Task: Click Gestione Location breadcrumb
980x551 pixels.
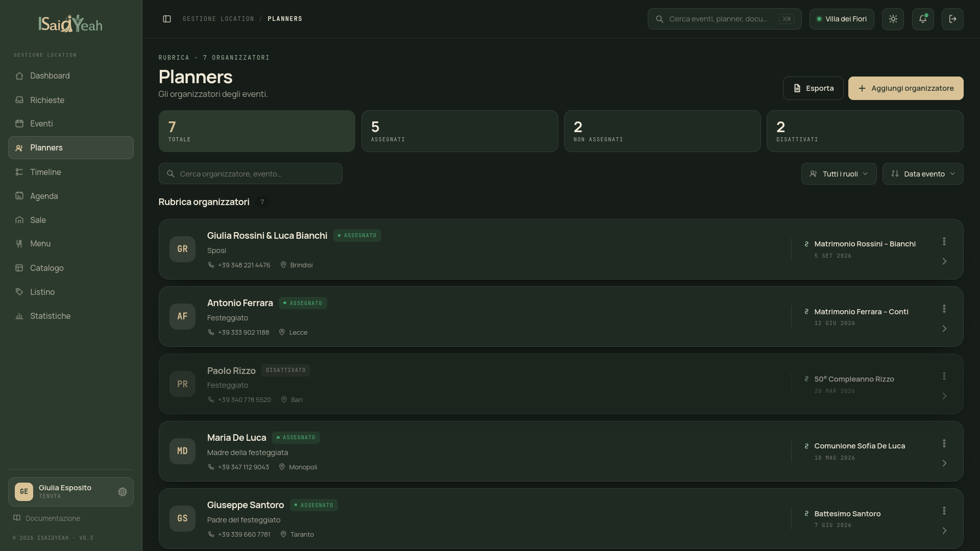Action: (218, 19)
